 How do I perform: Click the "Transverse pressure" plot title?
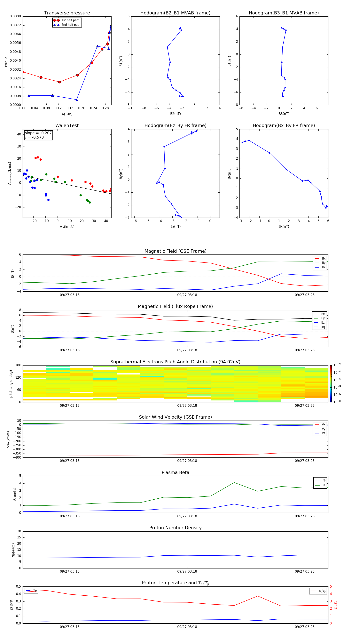coord(67,13)
